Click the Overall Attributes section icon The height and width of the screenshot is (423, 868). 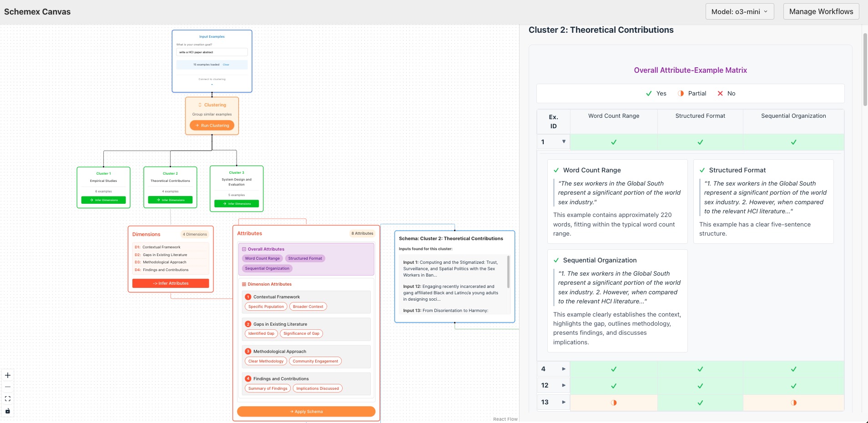tap(244, 249)
